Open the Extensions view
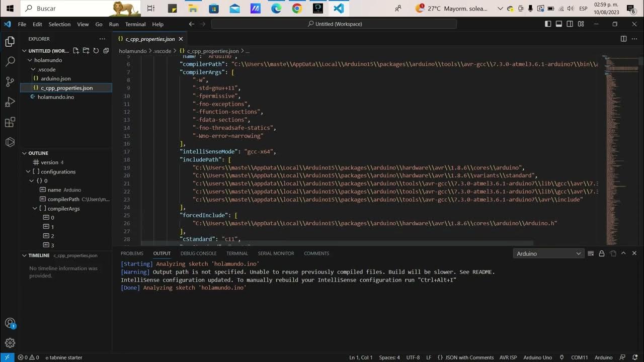 (x=10, y=122)
